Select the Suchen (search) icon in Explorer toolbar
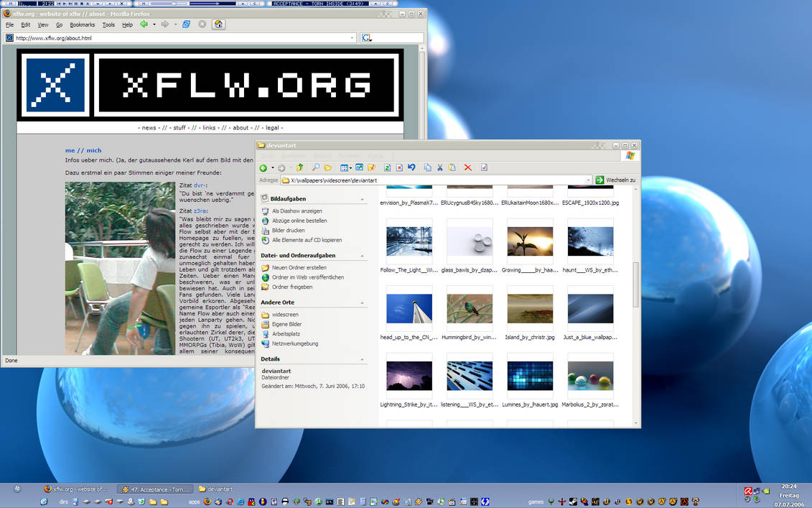The image size is (812, 508). (317, 167)
